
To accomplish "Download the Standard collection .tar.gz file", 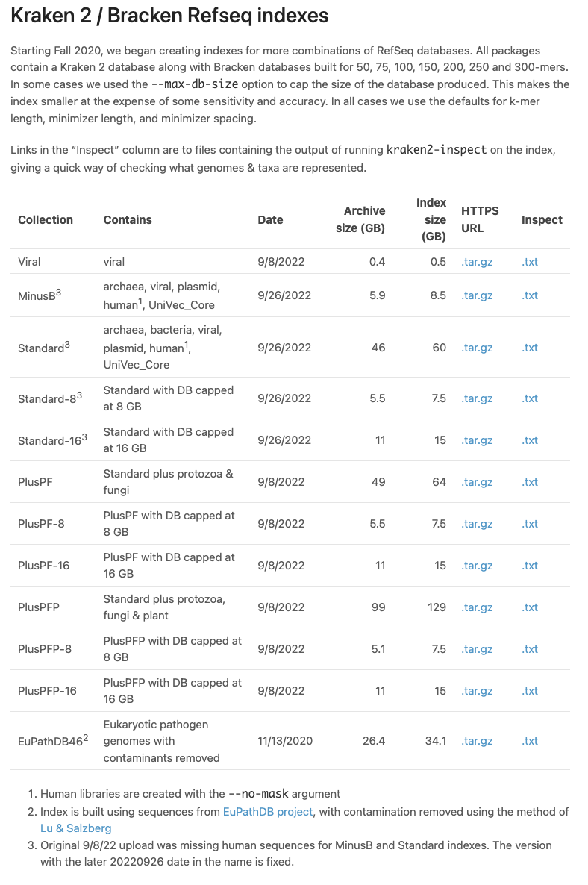I will [x=477, y=348].
